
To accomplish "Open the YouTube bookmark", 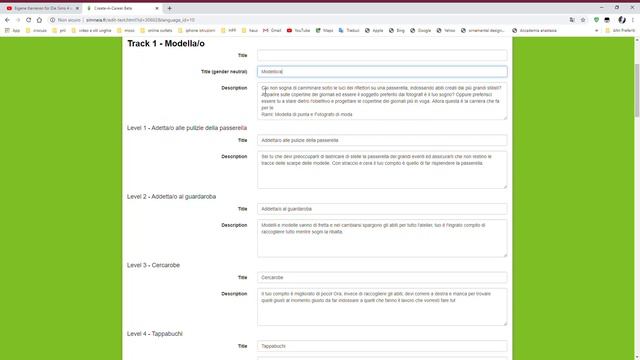I will pyautogui.click(x=298, y=31).
